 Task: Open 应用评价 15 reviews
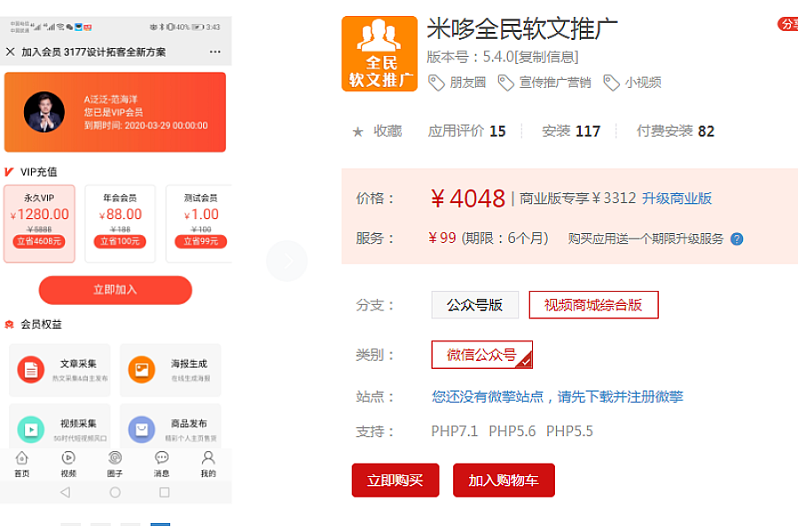click(466, 131)
